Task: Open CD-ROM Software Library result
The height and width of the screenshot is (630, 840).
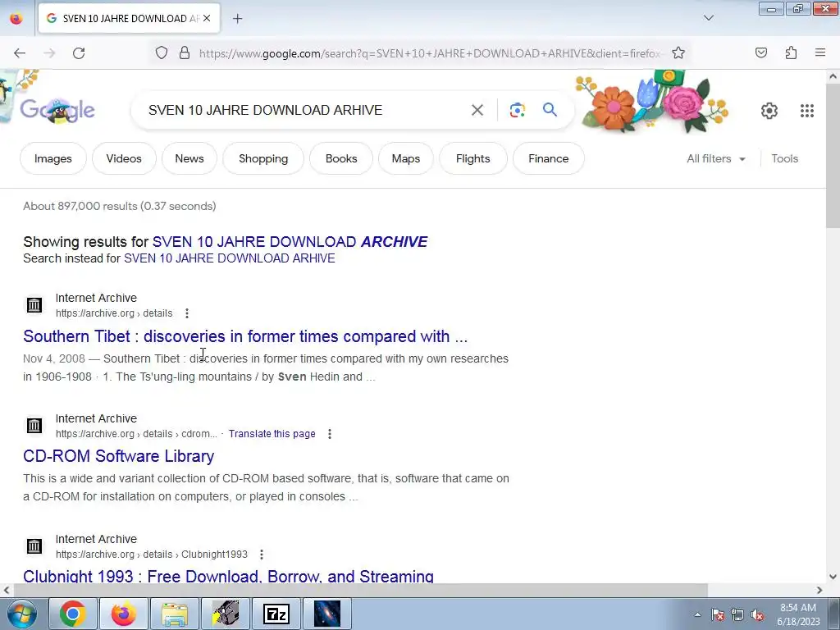Action: (118, 456)
